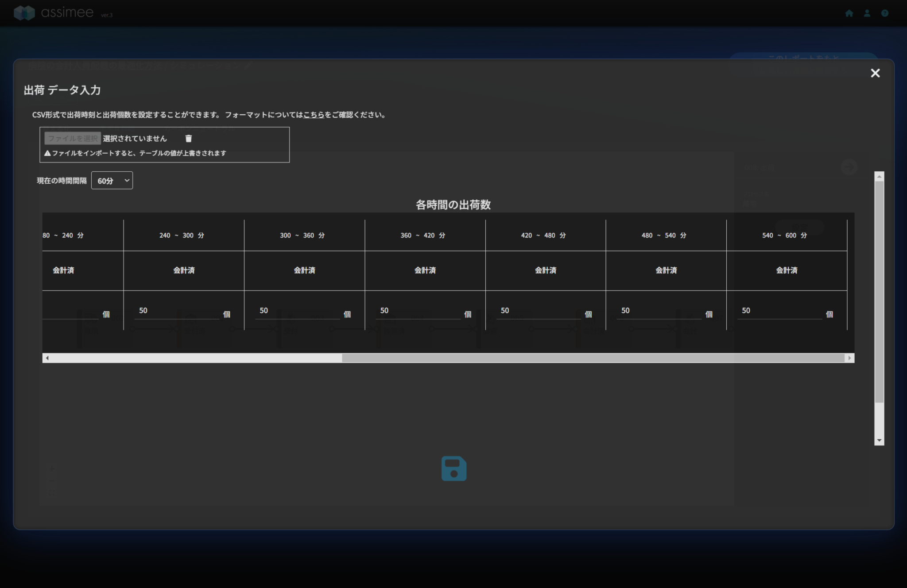Click quantity field for 360 ~ 420 分
Viewport: 907px width, 588px height.
(417, 311)
